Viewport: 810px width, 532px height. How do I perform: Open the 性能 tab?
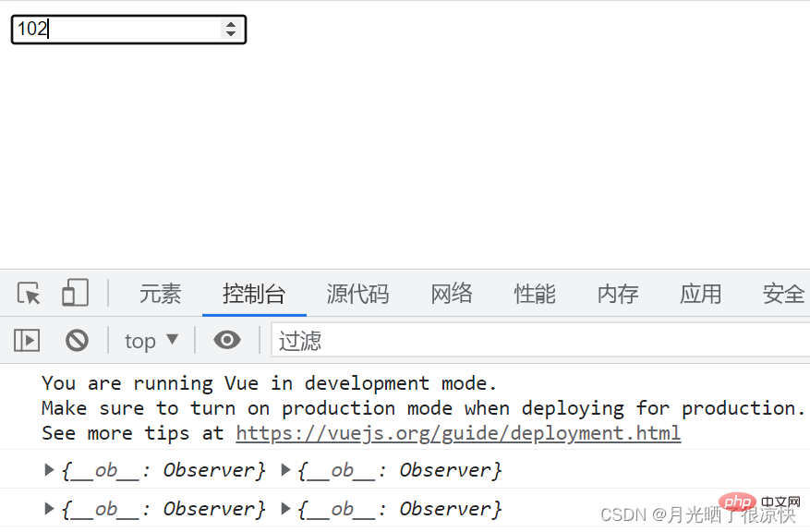(x=535, y=294)
